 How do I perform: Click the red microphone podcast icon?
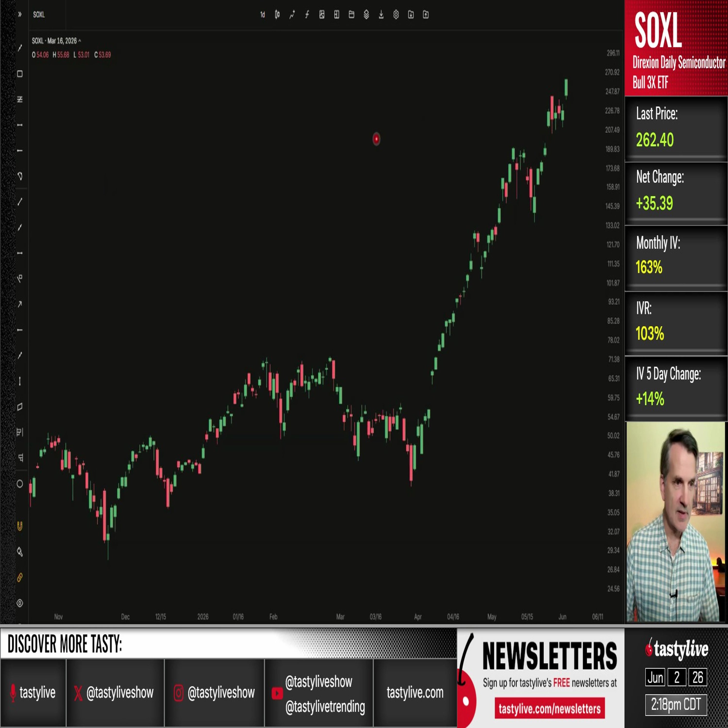point(13,693)
